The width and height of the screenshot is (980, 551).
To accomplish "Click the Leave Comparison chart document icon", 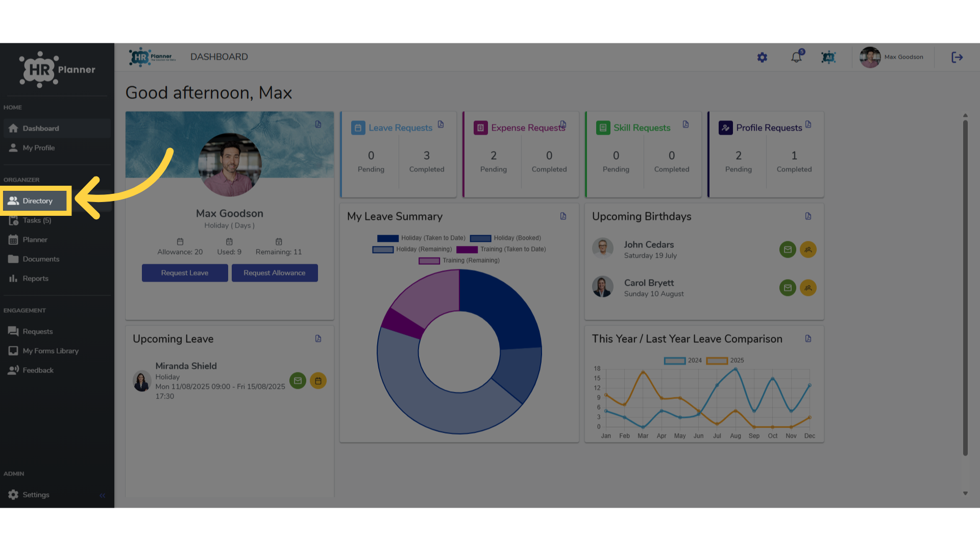I will 808,339.
